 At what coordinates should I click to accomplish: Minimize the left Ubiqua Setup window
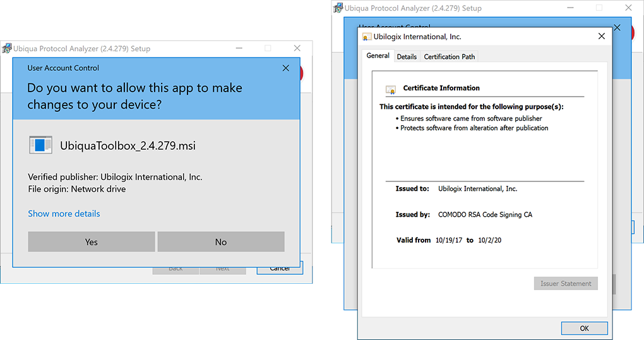tap(239, 48)
